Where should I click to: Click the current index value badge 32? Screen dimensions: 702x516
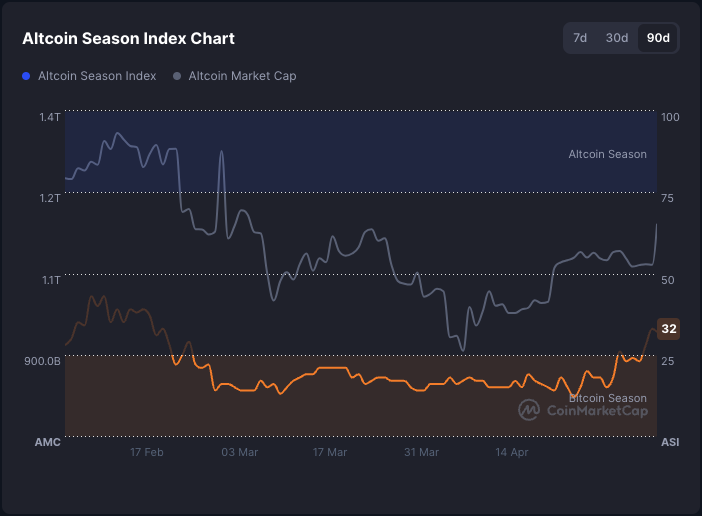click(x=669, y=329)
